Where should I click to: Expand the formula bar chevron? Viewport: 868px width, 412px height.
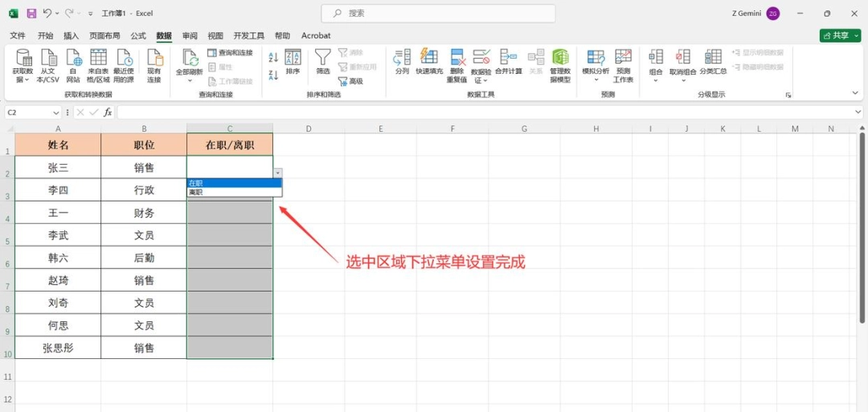pyautogui.click(x=858, y=112)
